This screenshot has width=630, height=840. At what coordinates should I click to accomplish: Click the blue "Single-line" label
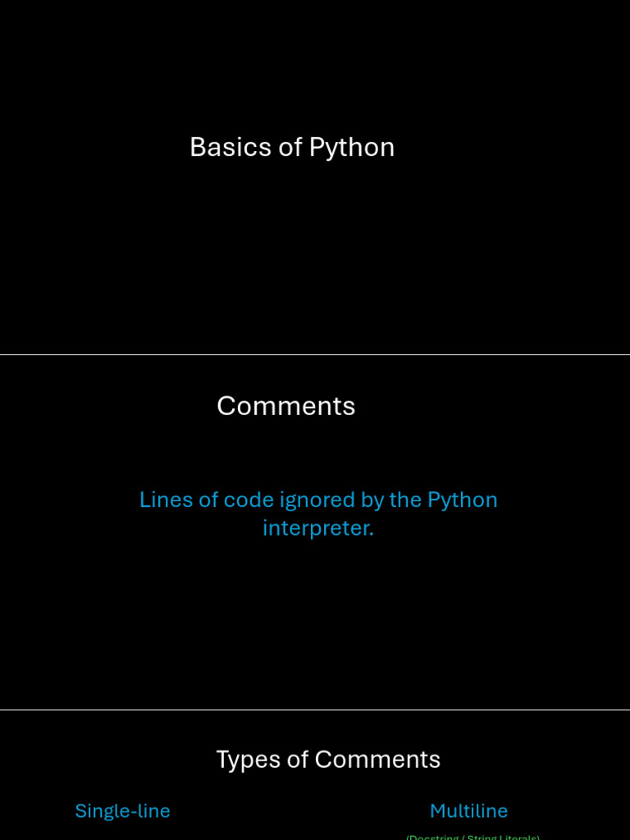click(x=123, y=811)
